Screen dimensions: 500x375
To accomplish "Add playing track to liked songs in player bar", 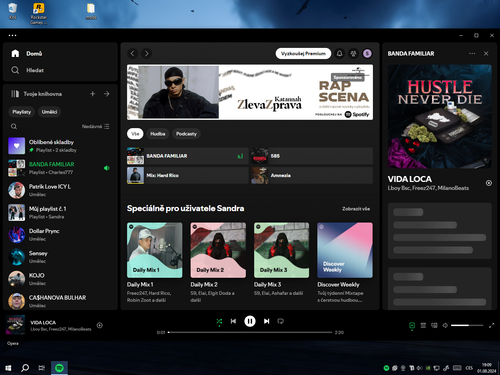I will click(x=100, y=325).
